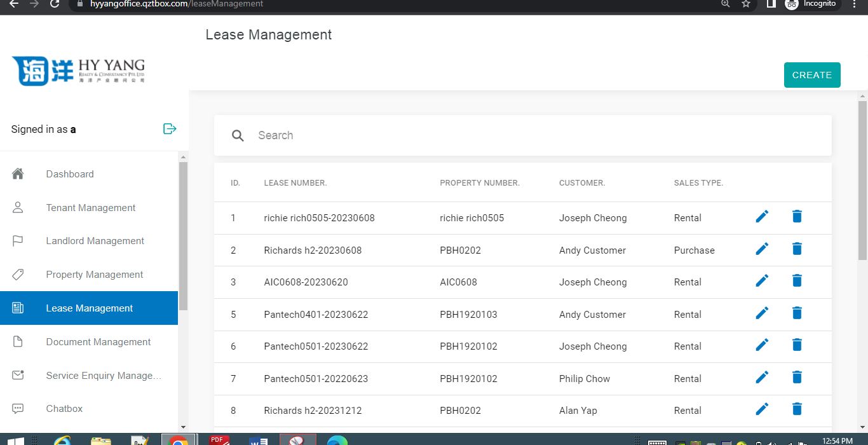Edit lease richie rich0505-20230608 with pencil icon
This screenshot has width=868, height=445.
pos(762,217)
